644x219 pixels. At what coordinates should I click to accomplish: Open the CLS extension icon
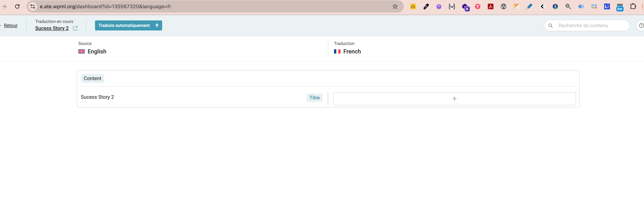point(594,6)
